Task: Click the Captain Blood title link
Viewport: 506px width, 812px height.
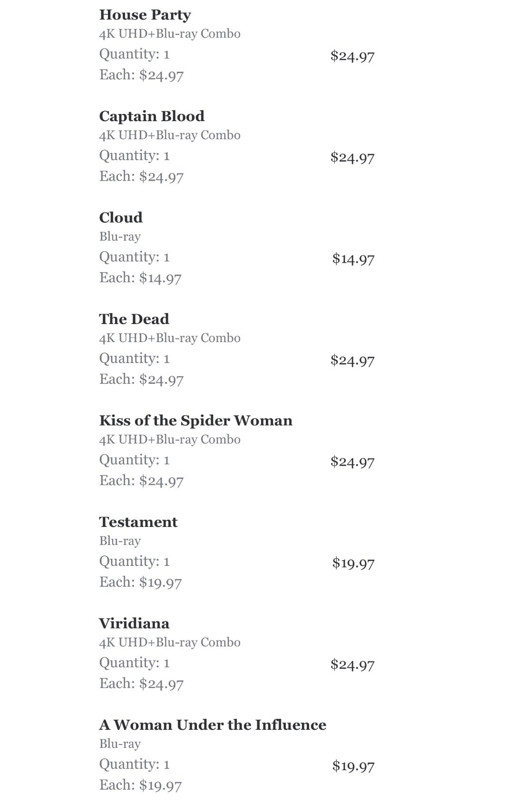Action: 152,116
